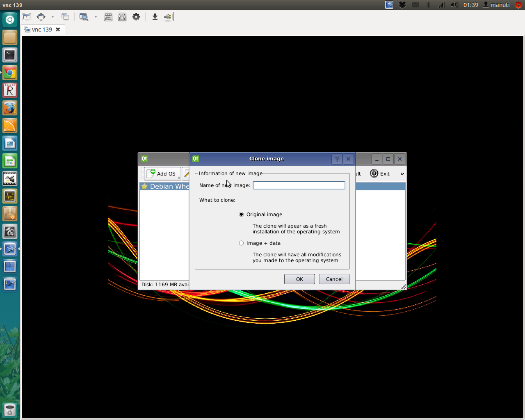Switch to the vnc 139 tab
Screen dimensions: 525x420
[x=41, y=30]
